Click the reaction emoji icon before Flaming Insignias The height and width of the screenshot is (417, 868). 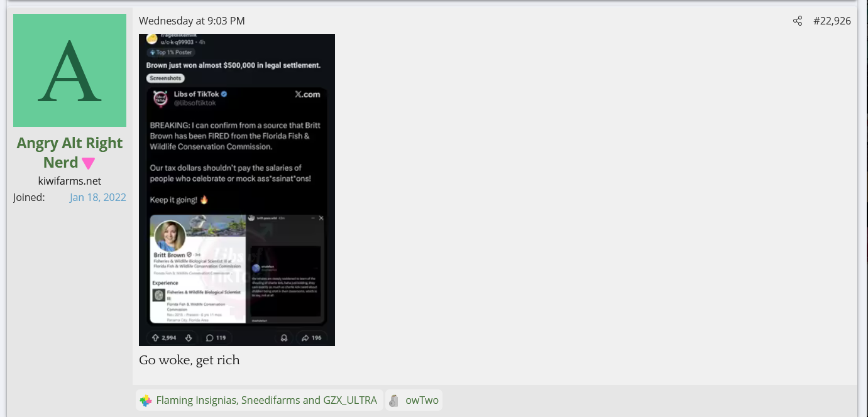click(146, 400)
